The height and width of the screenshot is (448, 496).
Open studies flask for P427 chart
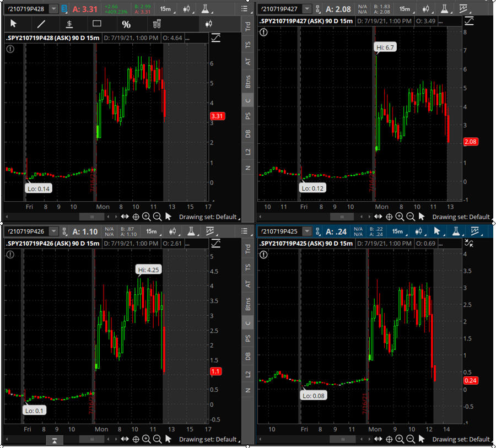tap(444, 9)
